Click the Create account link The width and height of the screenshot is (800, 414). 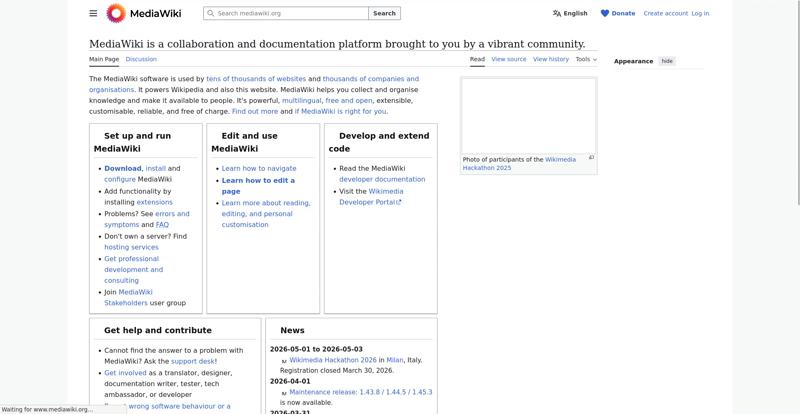click(x=665, y=13)
